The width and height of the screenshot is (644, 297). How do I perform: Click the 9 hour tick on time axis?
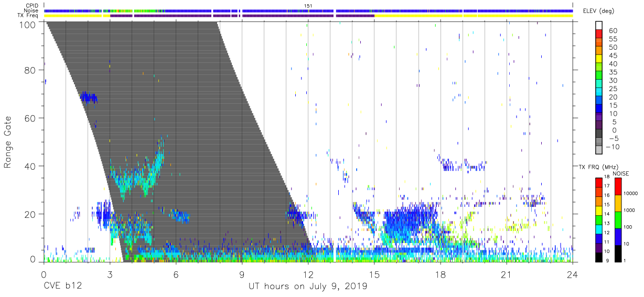point(242,274)
